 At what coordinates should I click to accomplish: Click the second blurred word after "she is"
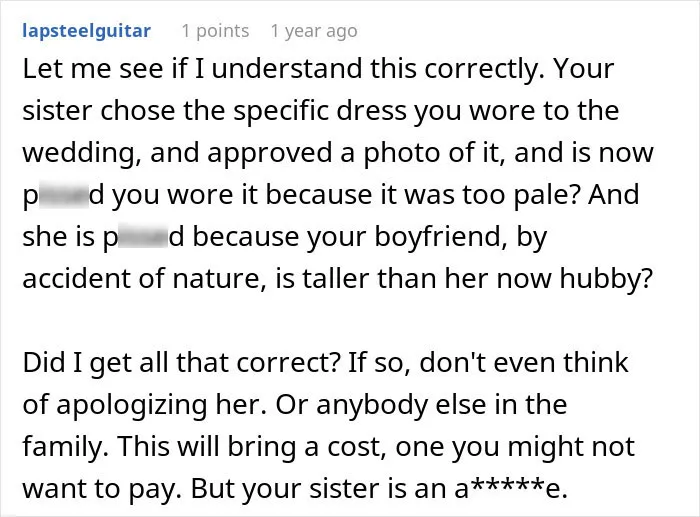pos(143,237)
